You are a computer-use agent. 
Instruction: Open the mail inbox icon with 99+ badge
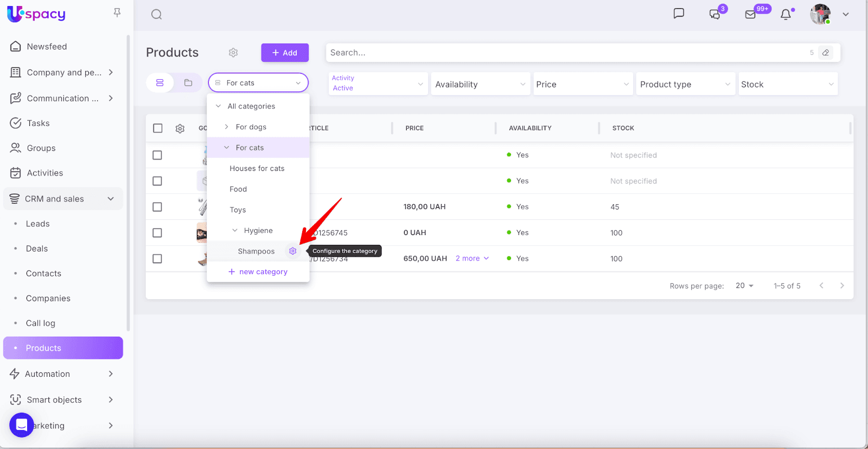click(x=750, y=15)
